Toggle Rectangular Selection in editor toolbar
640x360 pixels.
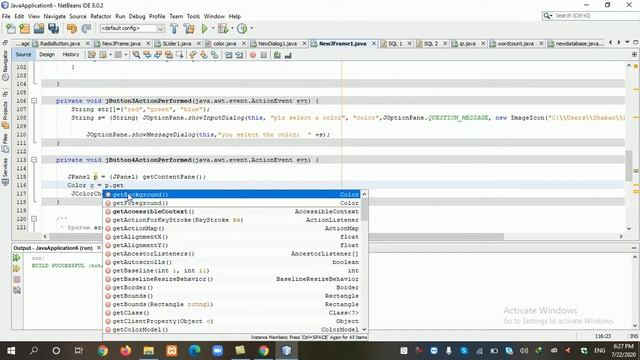click(x=180, y=55)
